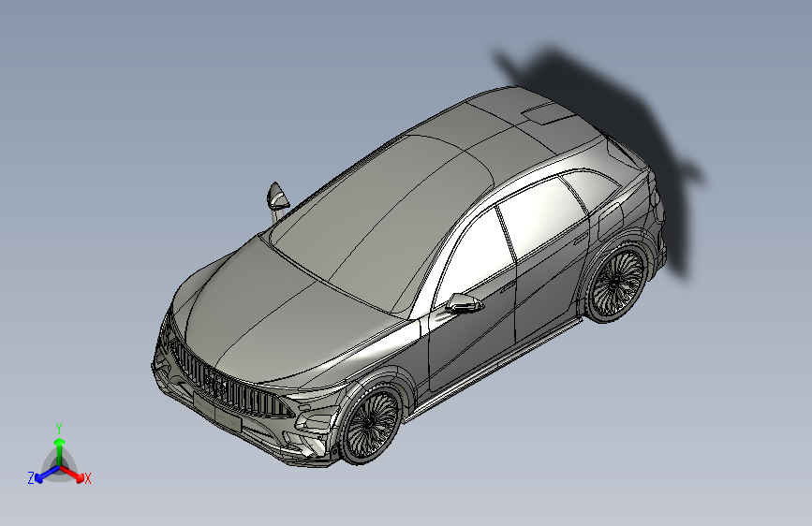Click the red X axis on the orientation triad
812x526 pixels.
(72, 474)
